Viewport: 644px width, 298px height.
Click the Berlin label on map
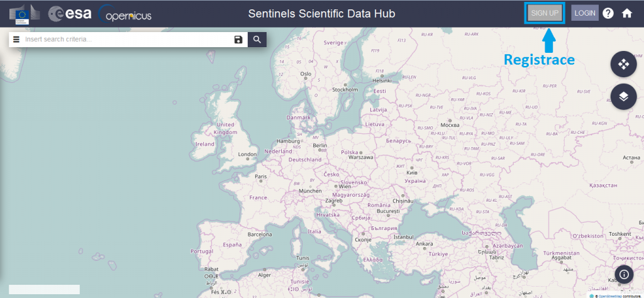pos(320,145)
